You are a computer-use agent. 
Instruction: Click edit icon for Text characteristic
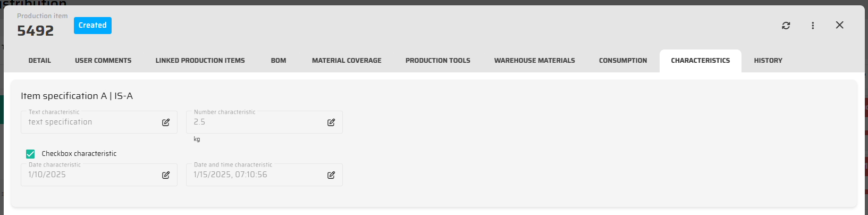tap(166, 122)
